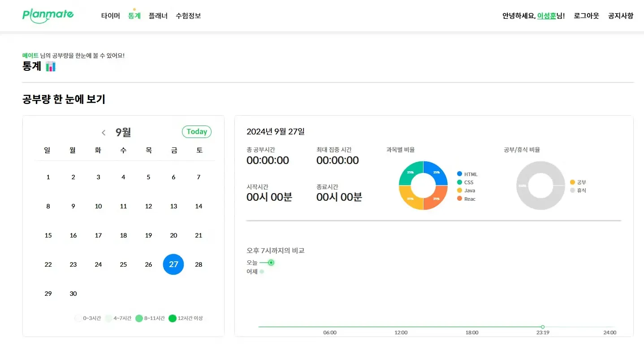
Task: Toggle 공부 legend in study/rest chart
Action: [x=578, y=182]
